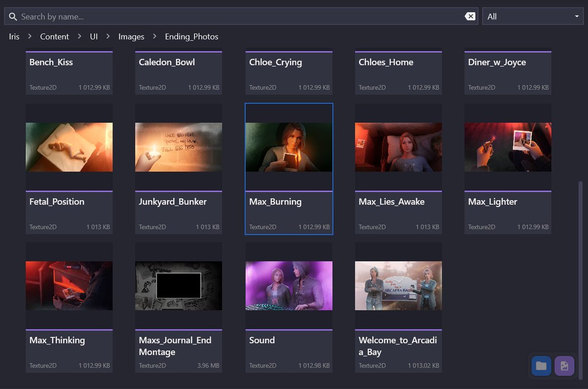588x389 pixels.
Task: Select the Max_Lies_Awake thumbnail
Action: tap(398, 147)
